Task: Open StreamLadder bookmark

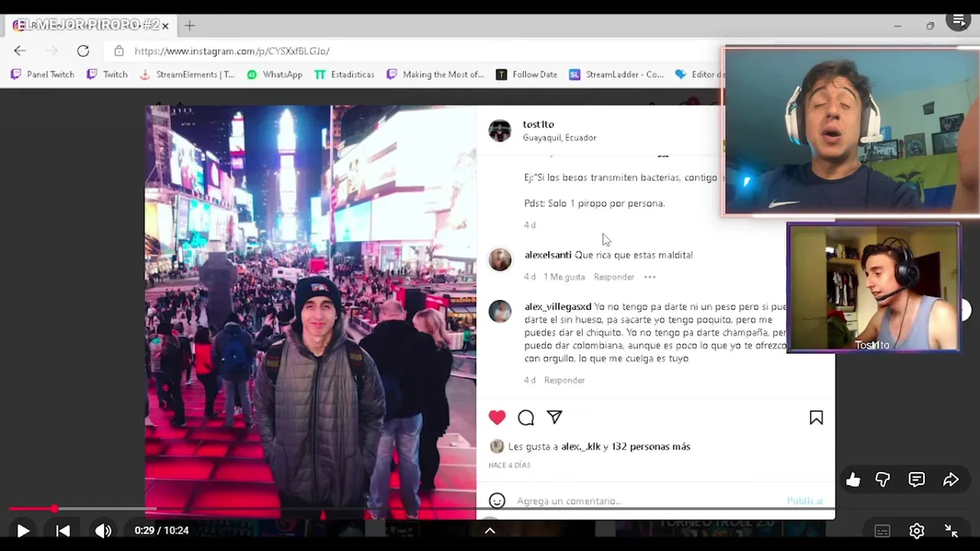Action: tap(616, 74)
